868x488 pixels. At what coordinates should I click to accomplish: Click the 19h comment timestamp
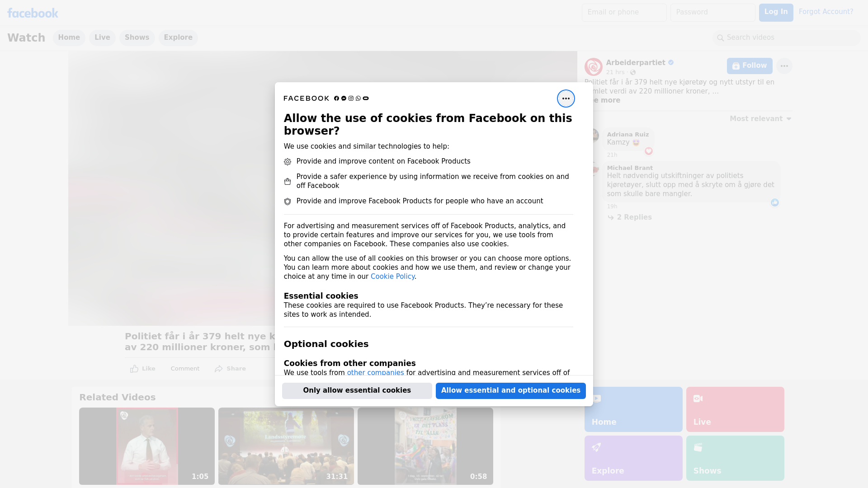612,206
